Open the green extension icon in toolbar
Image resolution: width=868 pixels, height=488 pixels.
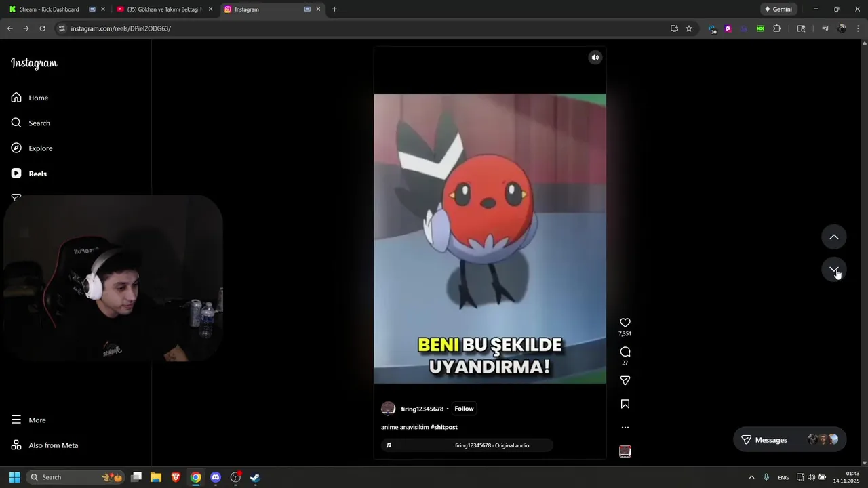pyautogui.click(x=760, y=28)
